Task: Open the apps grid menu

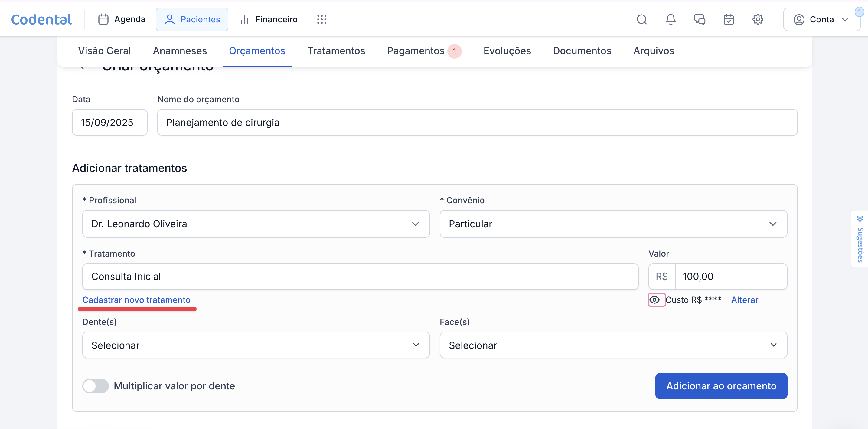Action: (321, 20)
